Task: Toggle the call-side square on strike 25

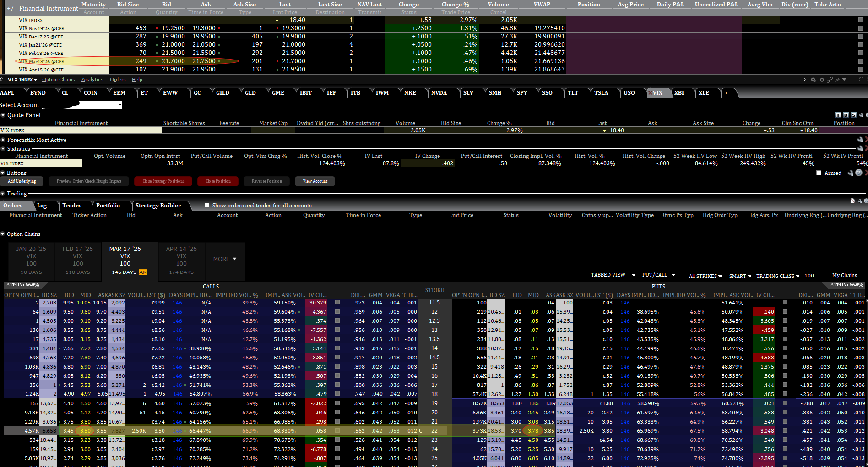Action: pyautogui.click(x=337, y=458)
